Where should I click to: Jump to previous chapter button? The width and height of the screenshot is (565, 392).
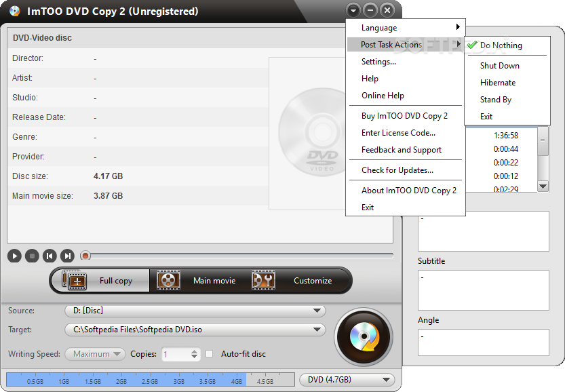[x=50, y=256]
